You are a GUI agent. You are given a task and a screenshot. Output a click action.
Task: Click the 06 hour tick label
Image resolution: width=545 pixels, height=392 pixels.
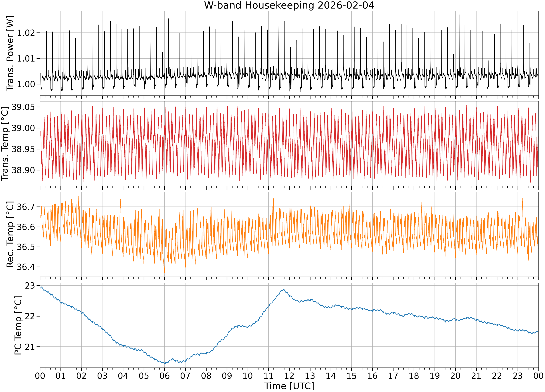tap(165, 376)
